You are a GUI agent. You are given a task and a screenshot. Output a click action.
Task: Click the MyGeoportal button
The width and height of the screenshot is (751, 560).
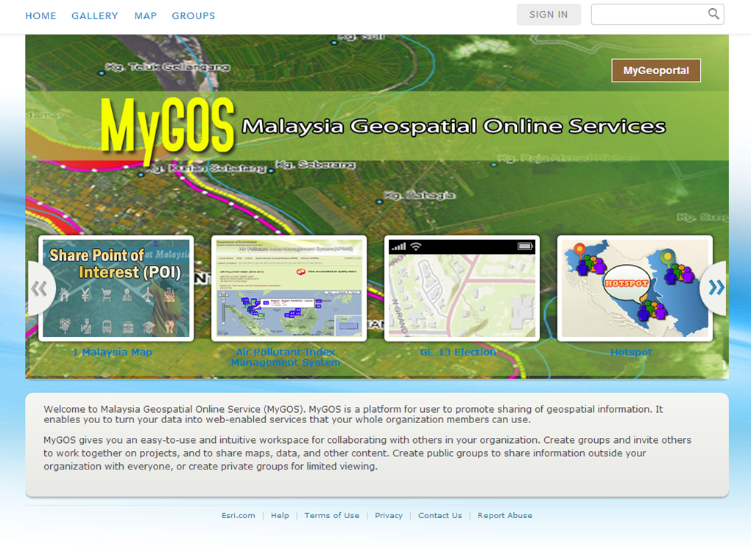(656, 71)
